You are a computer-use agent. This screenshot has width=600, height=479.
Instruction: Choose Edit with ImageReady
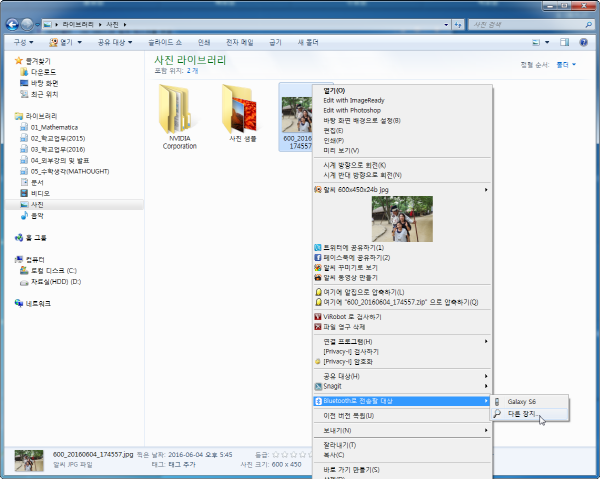pyautogui.click(x=402, y=101)
